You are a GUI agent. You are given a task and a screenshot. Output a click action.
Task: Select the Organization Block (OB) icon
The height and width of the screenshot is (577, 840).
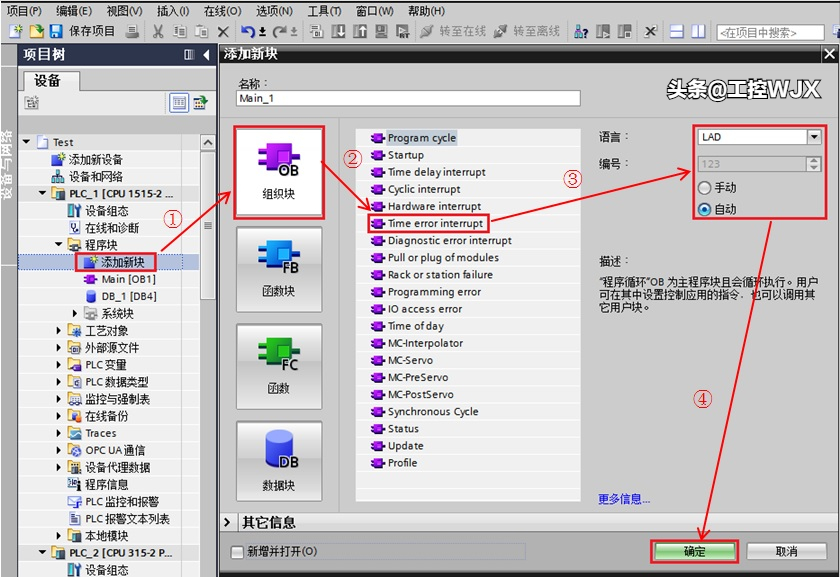(278, 171)
